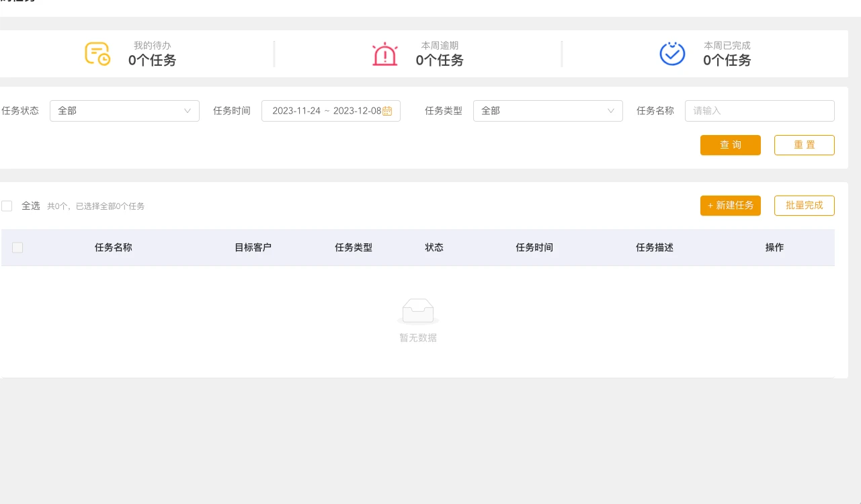The image size is (861, 504).
Task: Click the 共0个、已选择全部0个任务 text
Action: click(95, 206)
